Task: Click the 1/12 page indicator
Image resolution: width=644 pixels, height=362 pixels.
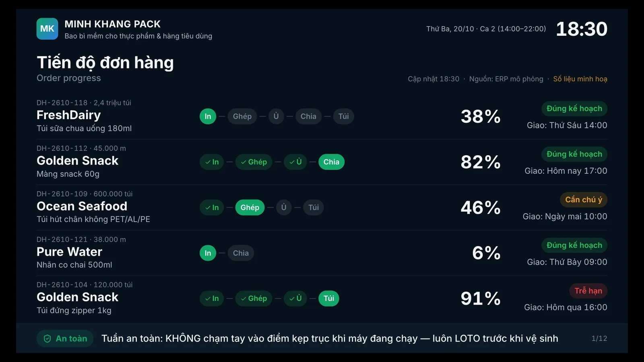Action: coord(599,339)
